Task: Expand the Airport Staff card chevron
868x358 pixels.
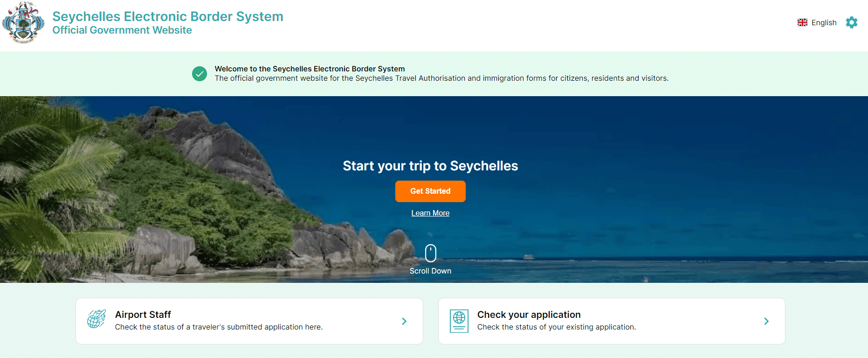Action: coord(404,321)
